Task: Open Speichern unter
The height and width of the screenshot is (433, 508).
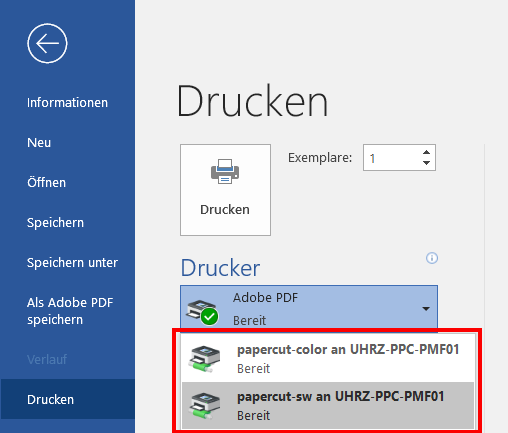Action: pos(72,263)
